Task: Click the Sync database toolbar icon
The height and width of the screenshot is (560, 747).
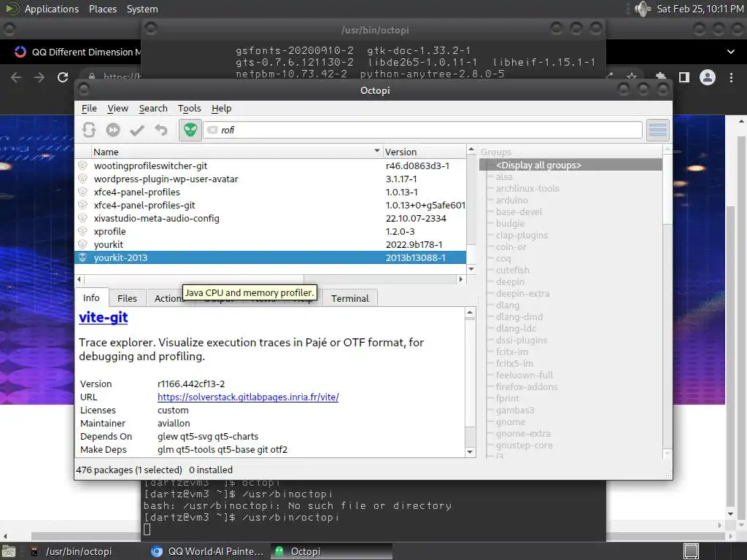Action: click(x=89, y=130)
